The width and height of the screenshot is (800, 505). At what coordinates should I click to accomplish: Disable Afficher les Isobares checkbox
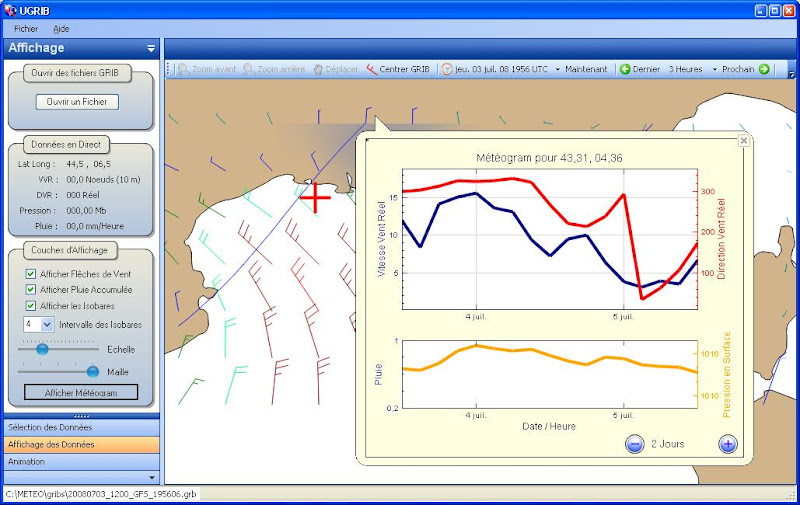point(32,306)
